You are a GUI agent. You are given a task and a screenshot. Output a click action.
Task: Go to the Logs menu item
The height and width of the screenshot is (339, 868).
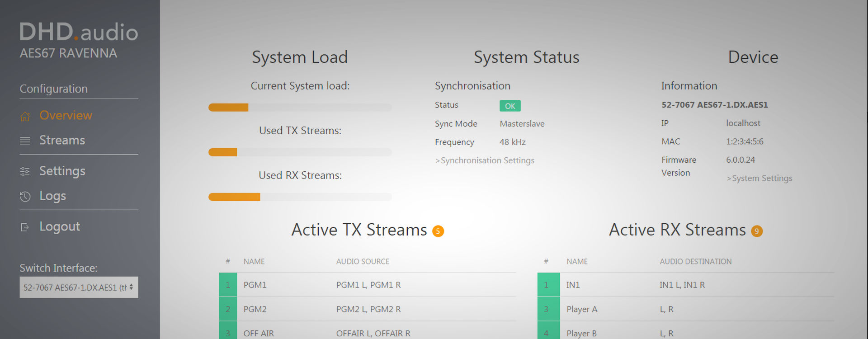[52, 196]
